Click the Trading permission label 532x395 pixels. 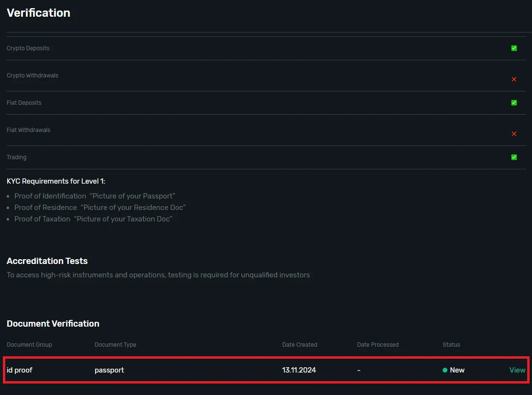tap(16, 157)
